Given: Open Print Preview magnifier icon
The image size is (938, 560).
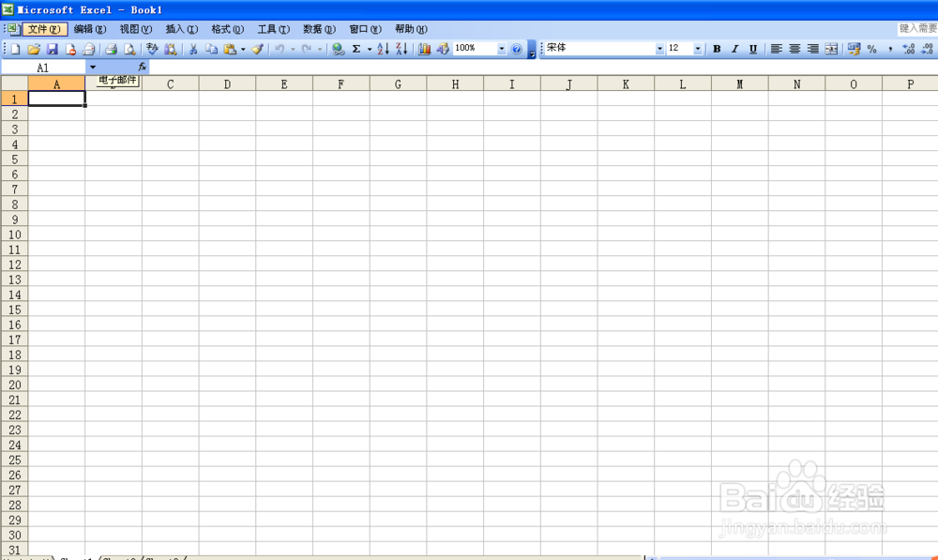Looking at the screenshot, I should point(129,49).
